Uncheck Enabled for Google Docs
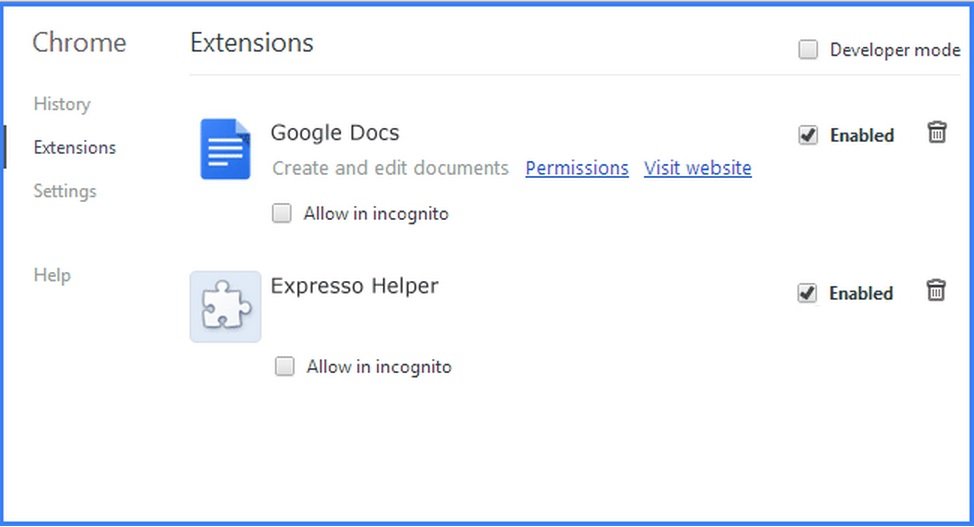 tap(808, 135)
